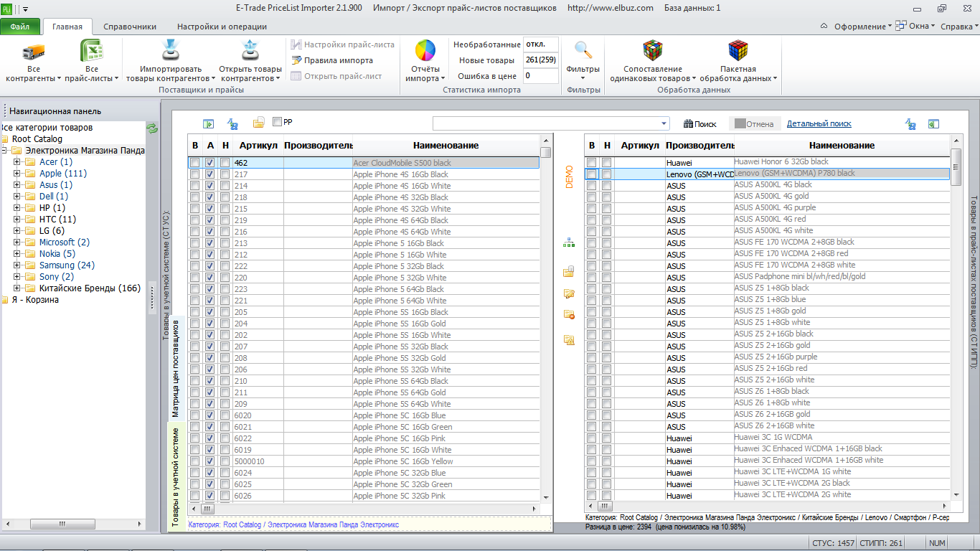Screen dimensions: 980x551
Task: Toggle column В checkbox for article 217
Action: tap(194, 174)
